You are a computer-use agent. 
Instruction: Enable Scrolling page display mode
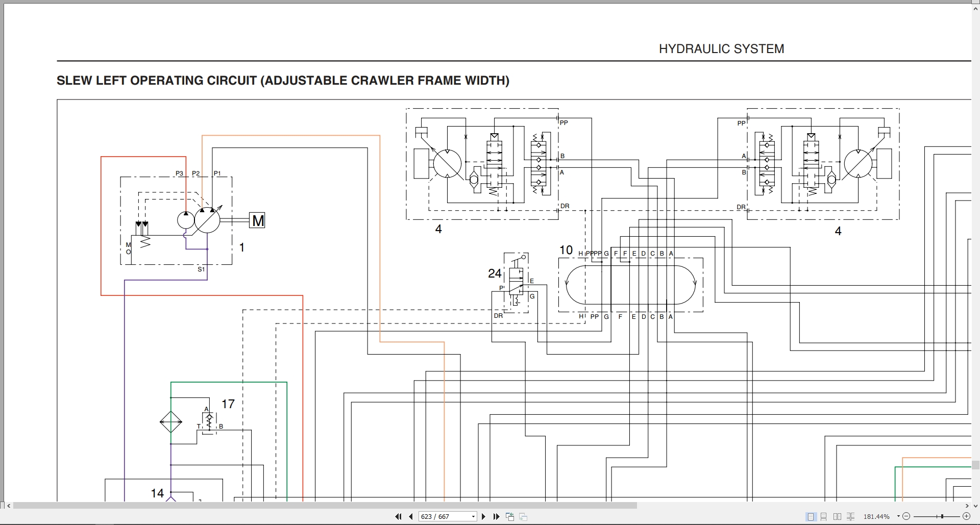824,516
